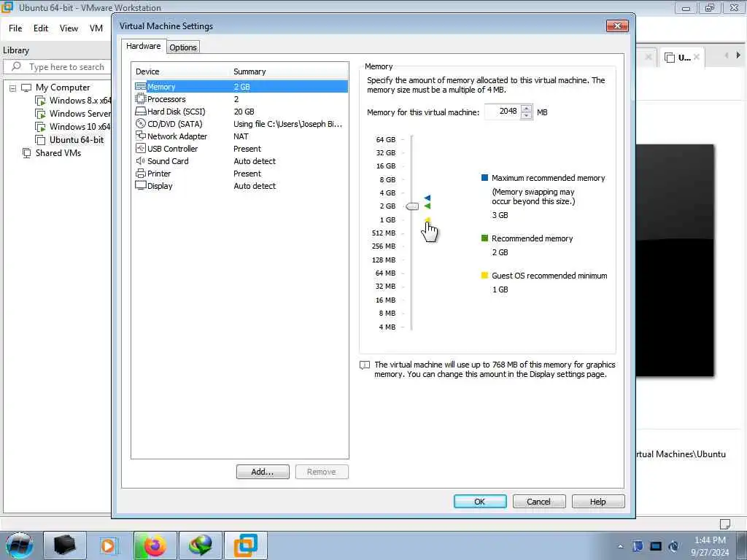
Task: Click the 20 GB hard disk summary
Action: 244,112
